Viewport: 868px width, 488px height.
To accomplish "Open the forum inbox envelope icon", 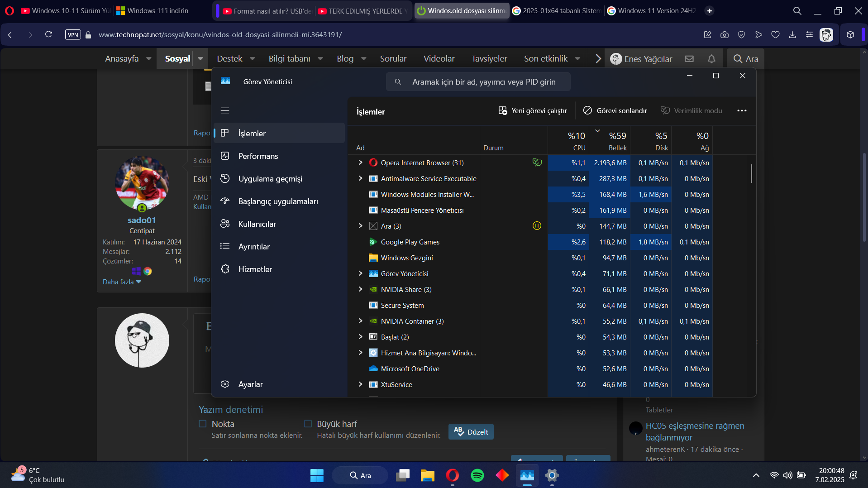I will [x=689, y=59].
